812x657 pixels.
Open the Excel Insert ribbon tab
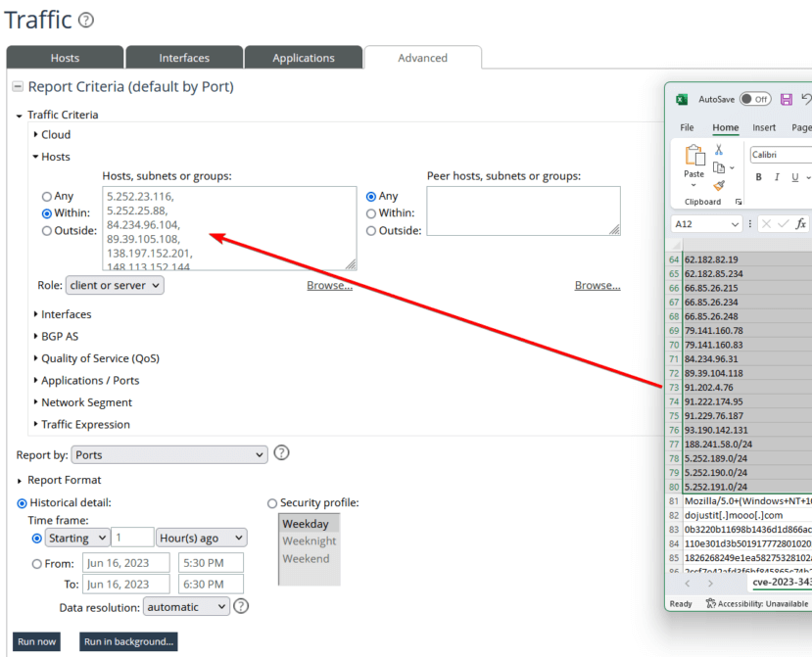[764, 127]
